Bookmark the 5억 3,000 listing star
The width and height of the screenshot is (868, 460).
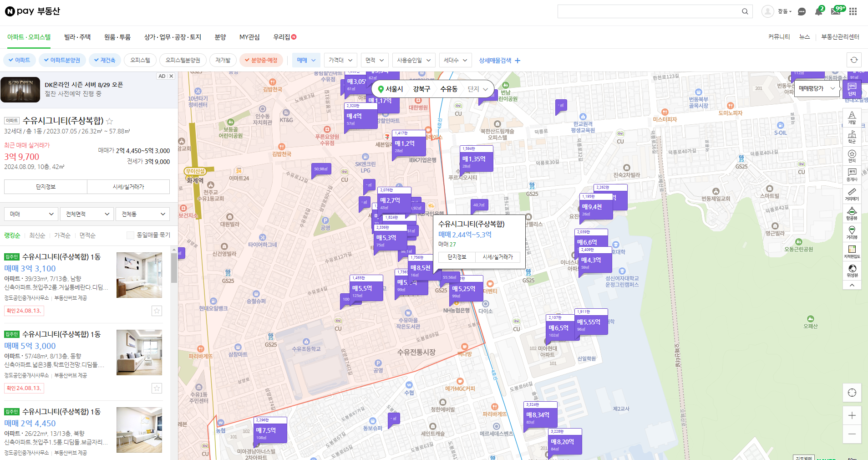pos(157,388)
